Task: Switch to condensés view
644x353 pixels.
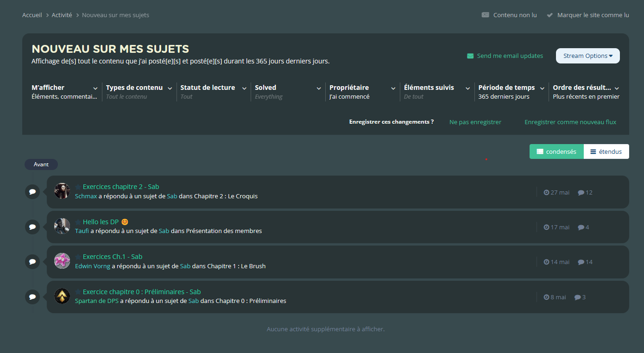Action: point(556,151)
